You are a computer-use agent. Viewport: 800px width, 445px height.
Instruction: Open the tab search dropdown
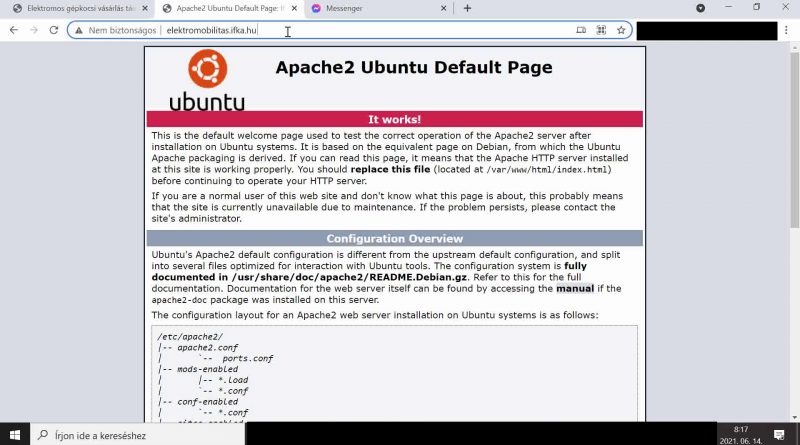(701, 8)
